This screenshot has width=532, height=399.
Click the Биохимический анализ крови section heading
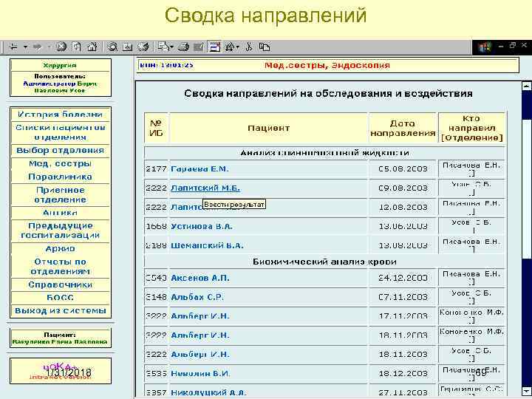pos(324,262)
